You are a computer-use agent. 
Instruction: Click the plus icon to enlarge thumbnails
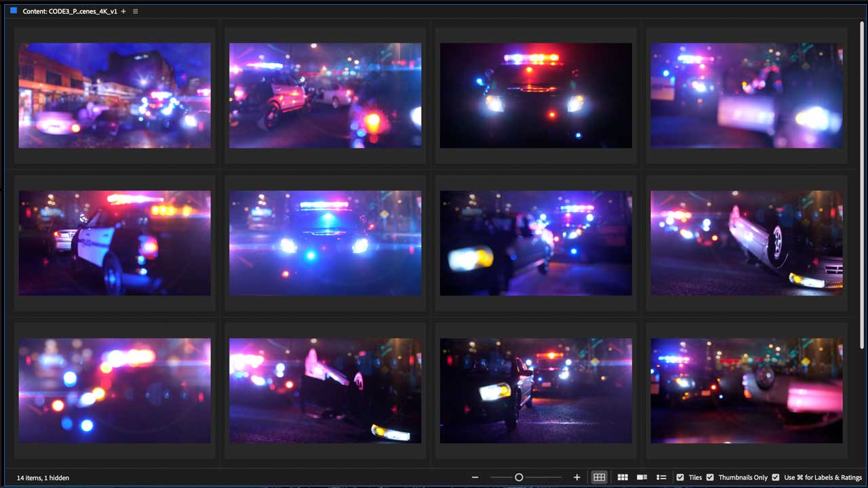tap(577, 478)
